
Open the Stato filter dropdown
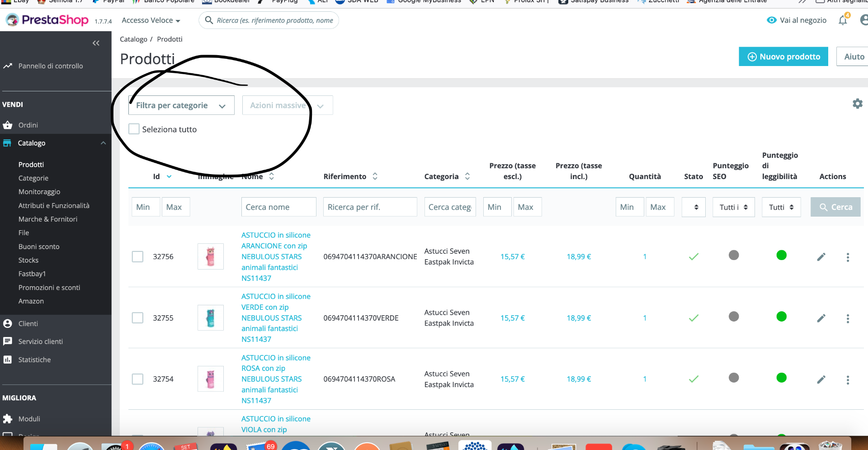point(693,207)
